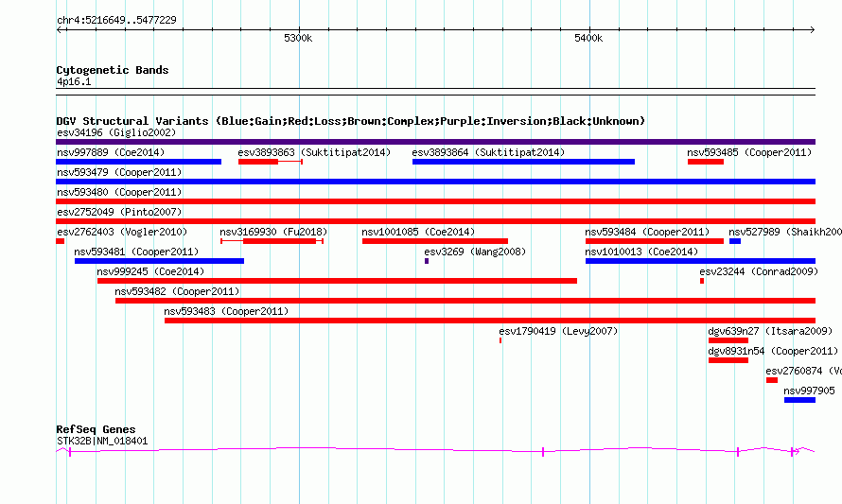This screenshot has width=842, height=504.
Task: Select nsv3169930 (Fu2018) variant label
Action: point(273,232)
